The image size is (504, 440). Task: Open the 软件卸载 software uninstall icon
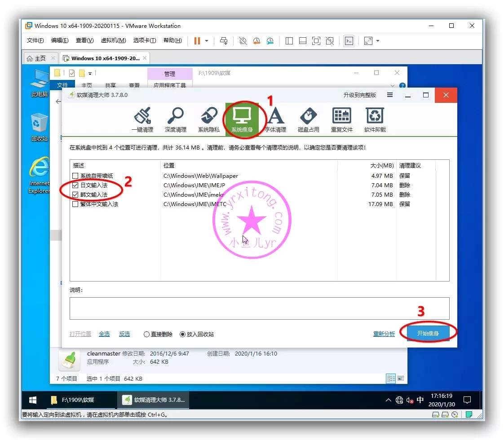[x=375, y=120]
